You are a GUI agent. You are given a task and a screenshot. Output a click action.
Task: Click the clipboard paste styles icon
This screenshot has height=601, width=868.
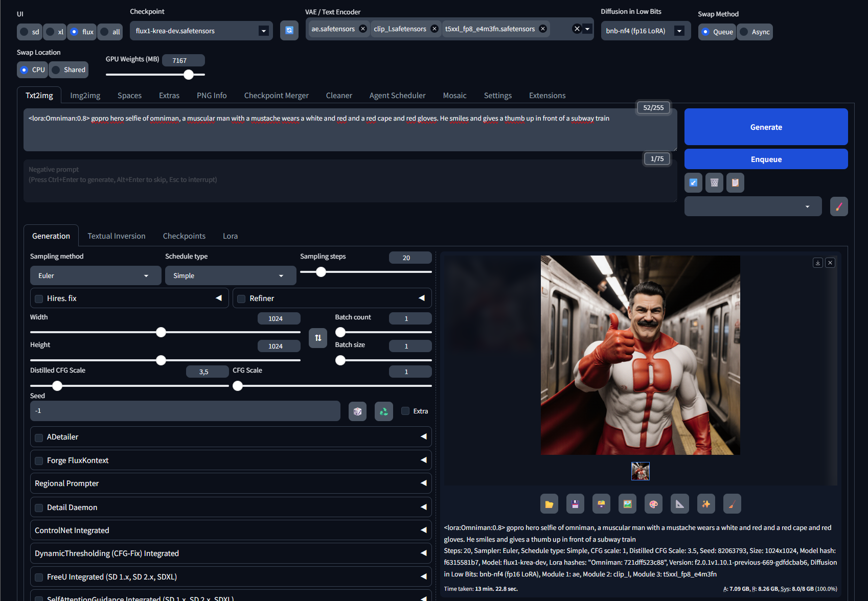pyautogui.click(x=735, y=182)
